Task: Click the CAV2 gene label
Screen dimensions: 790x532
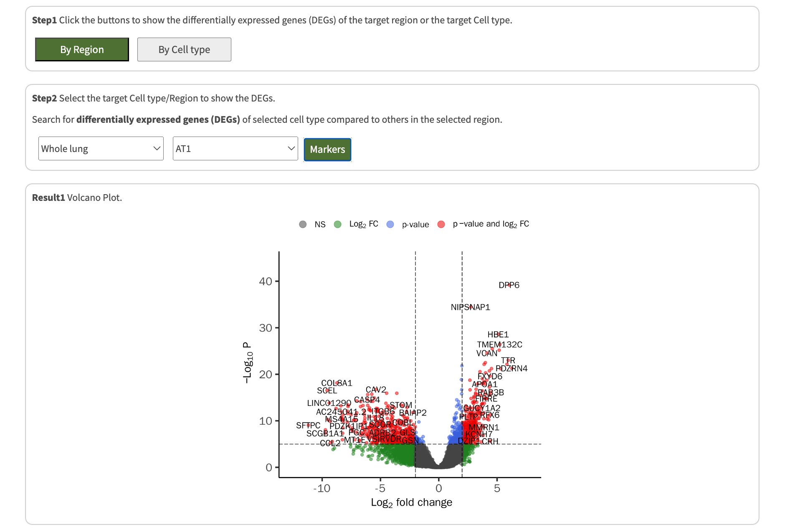Action: point(376,390)
